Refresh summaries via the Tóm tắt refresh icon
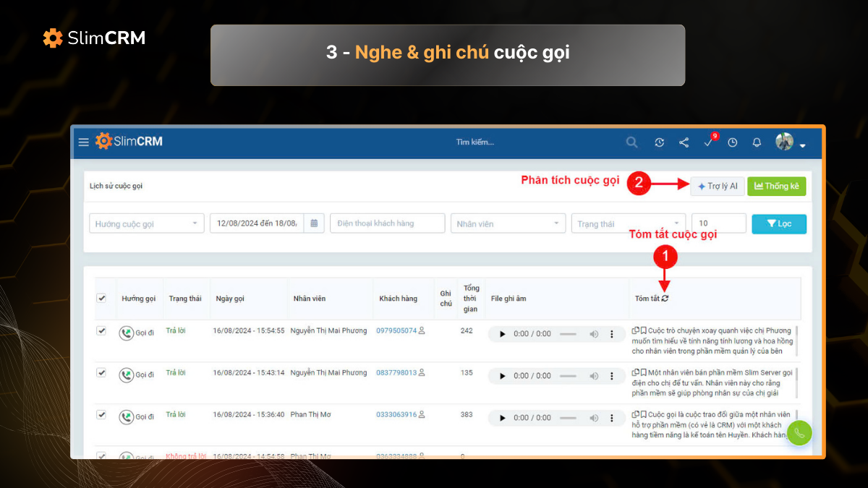 [667, 299]
